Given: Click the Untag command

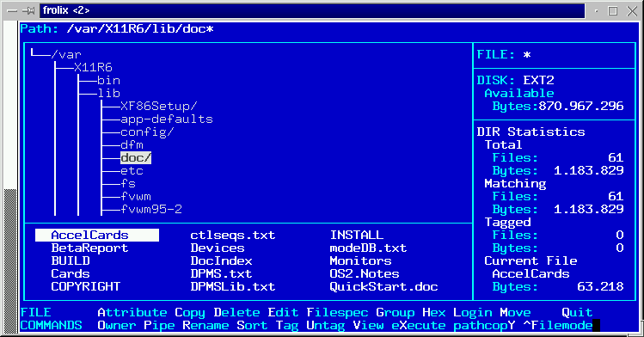Looking at the screenshot, I should coord(325,326).
